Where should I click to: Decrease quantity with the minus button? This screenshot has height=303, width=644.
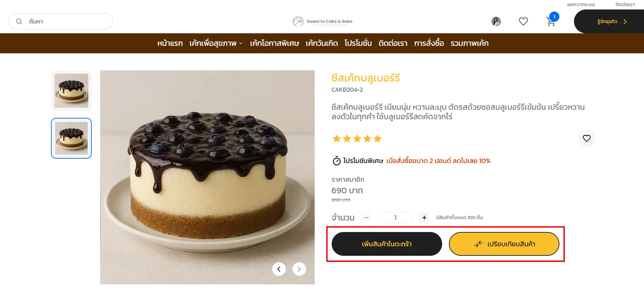coord(367,217)
